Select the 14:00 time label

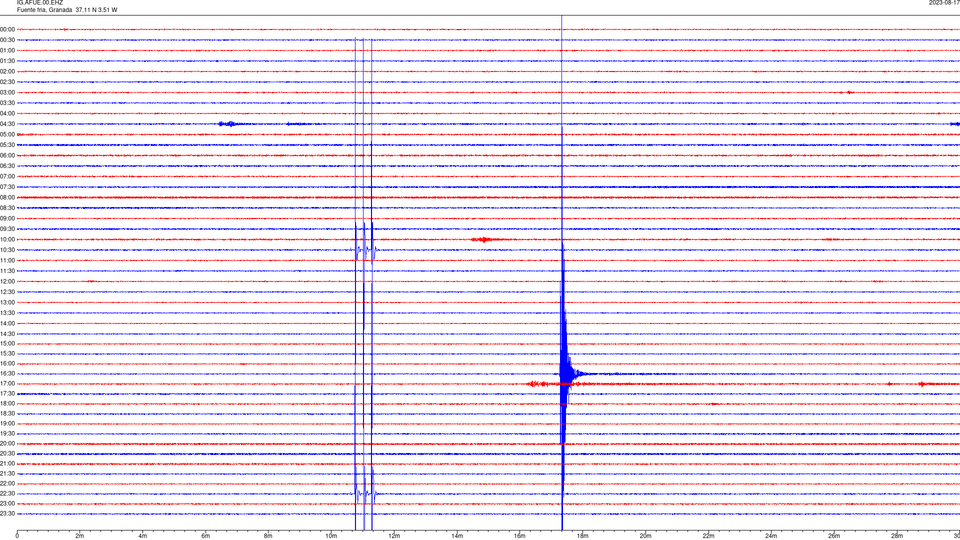click(7, 323)
